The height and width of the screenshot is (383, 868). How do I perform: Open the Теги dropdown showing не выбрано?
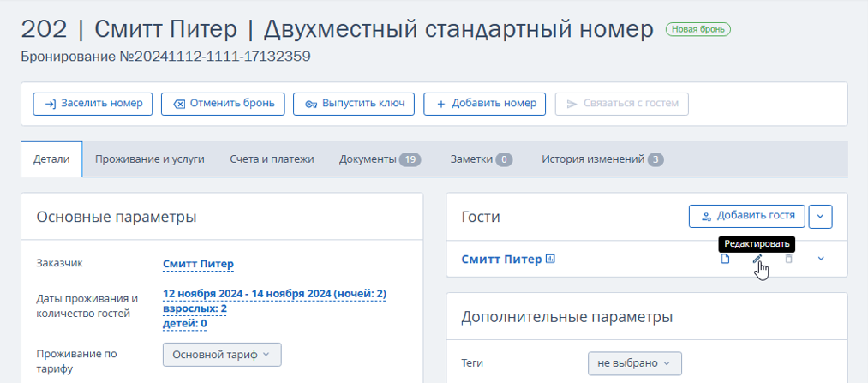click(634, 363)
